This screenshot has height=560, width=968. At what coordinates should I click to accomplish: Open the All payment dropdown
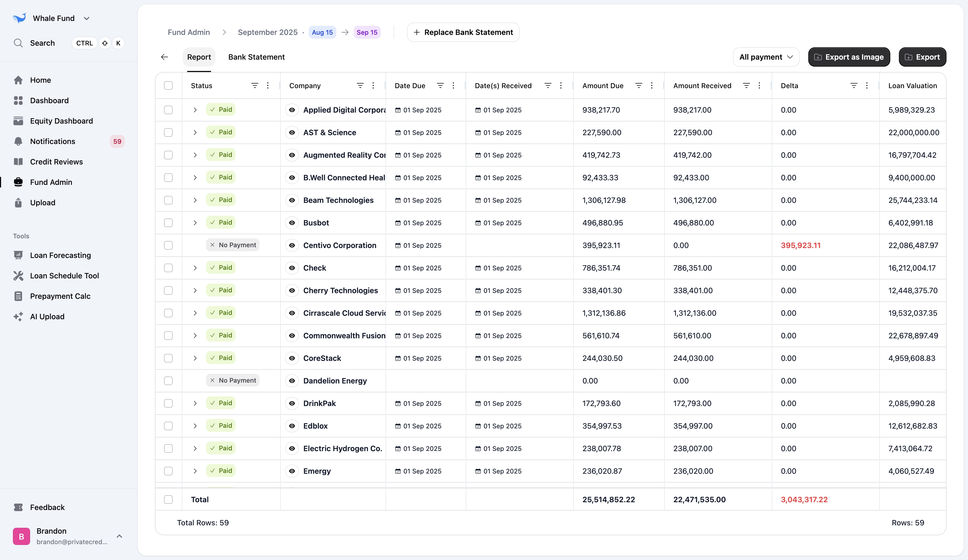(766, 57)
